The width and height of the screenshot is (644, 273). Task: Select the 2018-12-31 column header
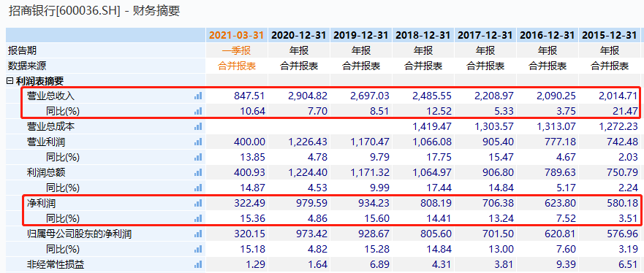(423, 35)
